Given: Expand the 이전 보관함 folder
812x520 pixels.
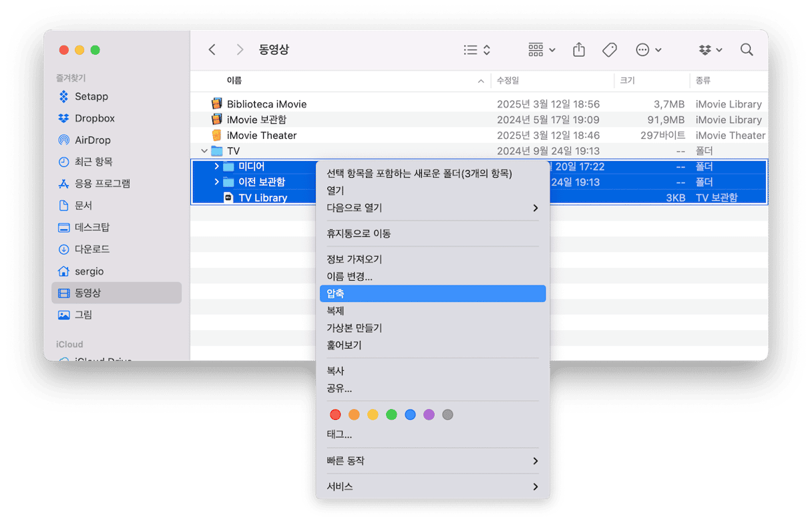Looking at the screenshot, I should 216,182.
